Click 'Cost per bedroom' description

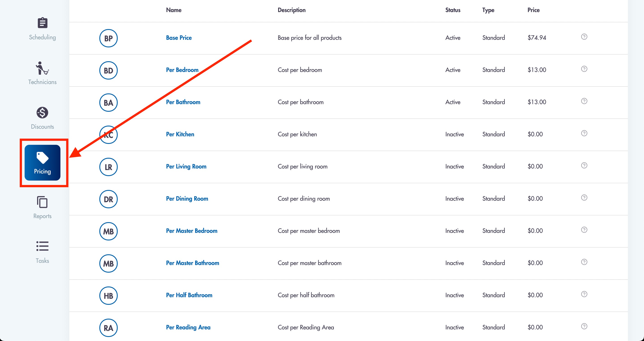pos(300,70)
